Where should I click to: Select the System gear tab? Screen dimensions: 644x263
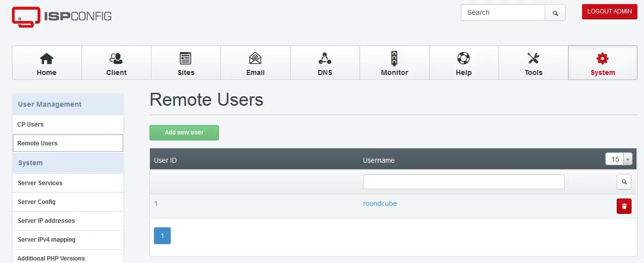pyautogui.click(x=603, y=63)
